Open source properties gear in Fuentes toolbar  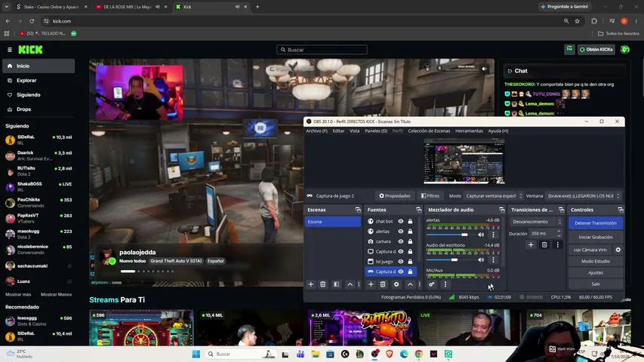(x=396, y=284)
